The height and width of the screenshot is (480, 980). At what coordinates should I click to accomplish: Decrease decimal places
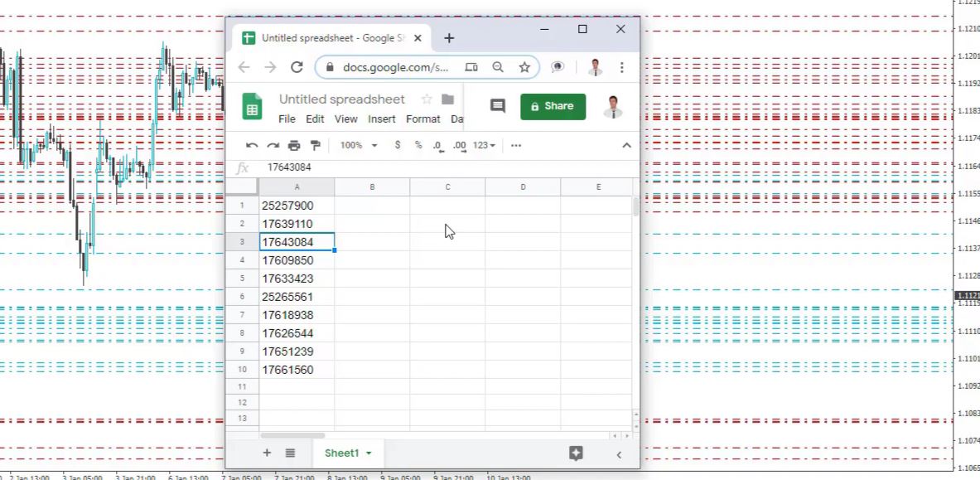437,145
